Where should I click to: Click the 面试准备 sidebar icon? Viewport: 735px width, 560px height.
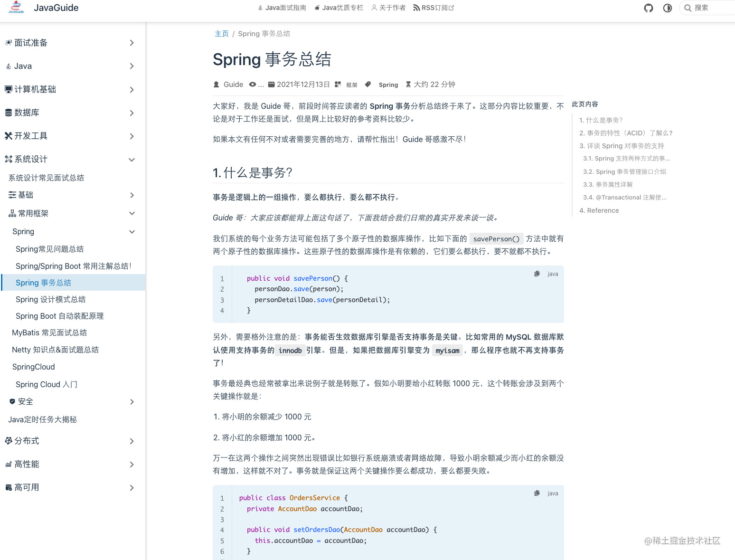[x=9, y=43]
